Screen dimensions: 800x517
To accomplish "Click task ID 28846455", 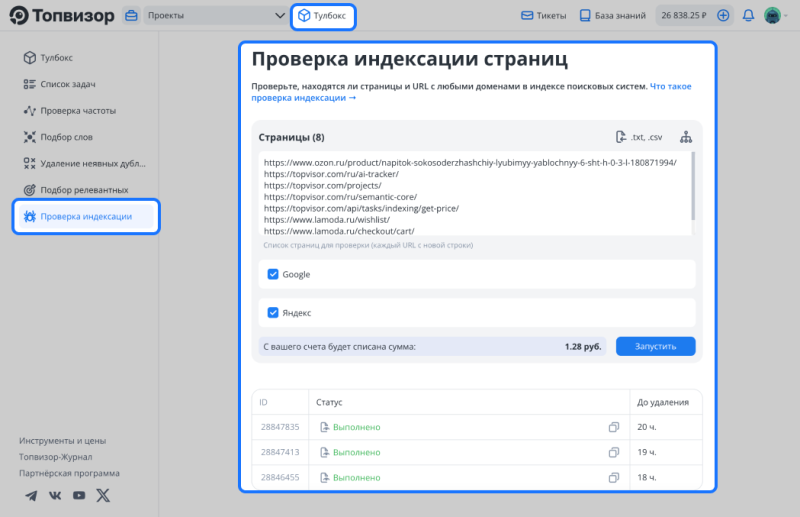I will [x=280, y=477].
